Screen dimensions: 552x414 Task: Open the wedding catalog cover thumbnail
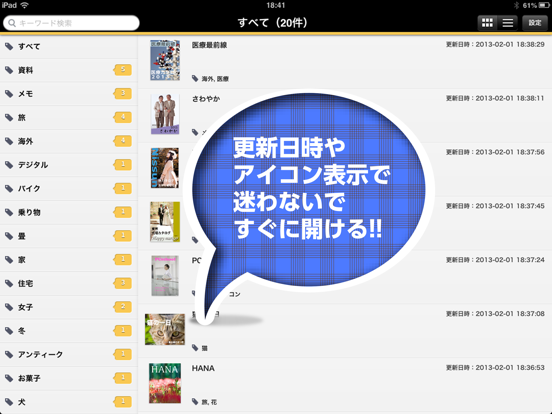click(165, 222)
